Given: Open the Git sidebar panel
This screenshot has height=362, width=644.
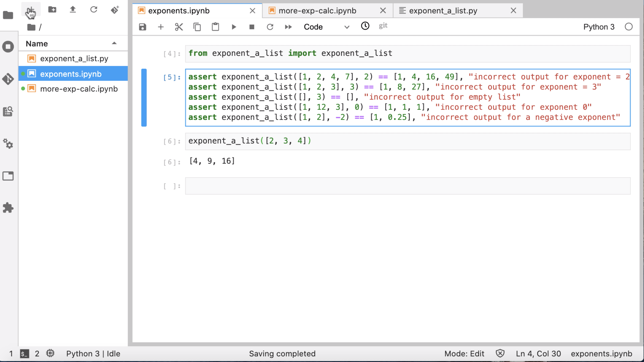Looking at the screenshot, I should click(x=8, y=79).
